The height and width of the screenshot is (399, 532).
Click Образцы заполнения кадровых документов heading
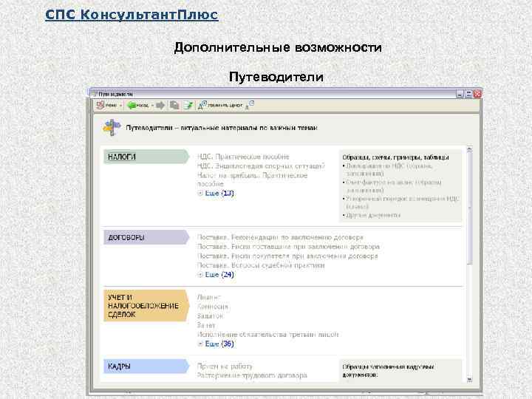(388, 371)
